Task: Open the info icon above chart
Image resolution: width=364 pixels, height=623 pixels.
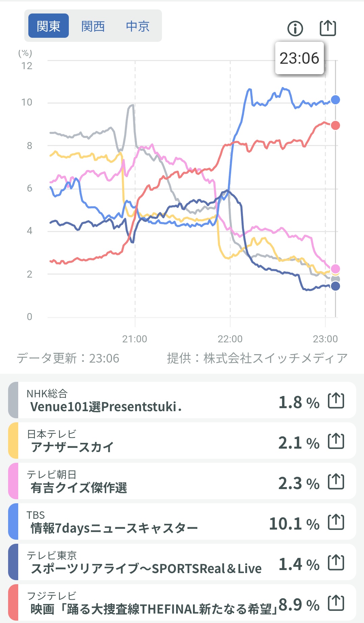Action: click(x=295, y=29)
